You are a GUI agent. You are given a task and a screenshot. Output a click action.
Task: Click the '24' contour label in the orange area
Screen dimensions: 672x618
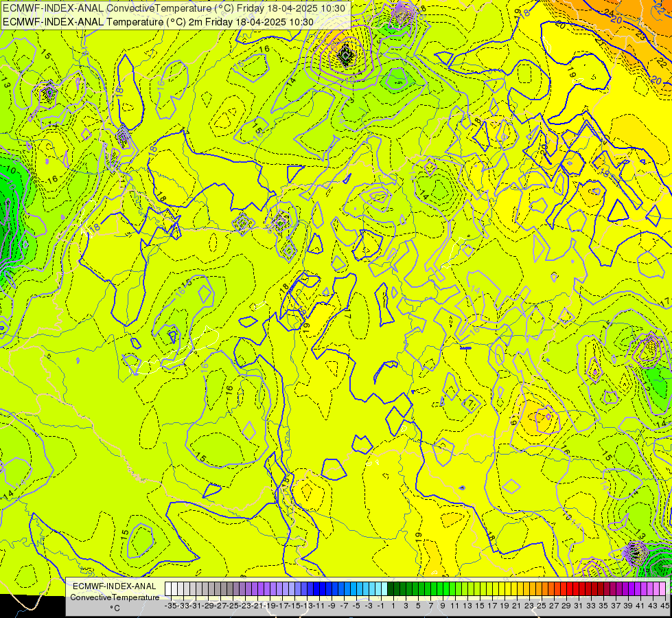[x=609, y=12]
